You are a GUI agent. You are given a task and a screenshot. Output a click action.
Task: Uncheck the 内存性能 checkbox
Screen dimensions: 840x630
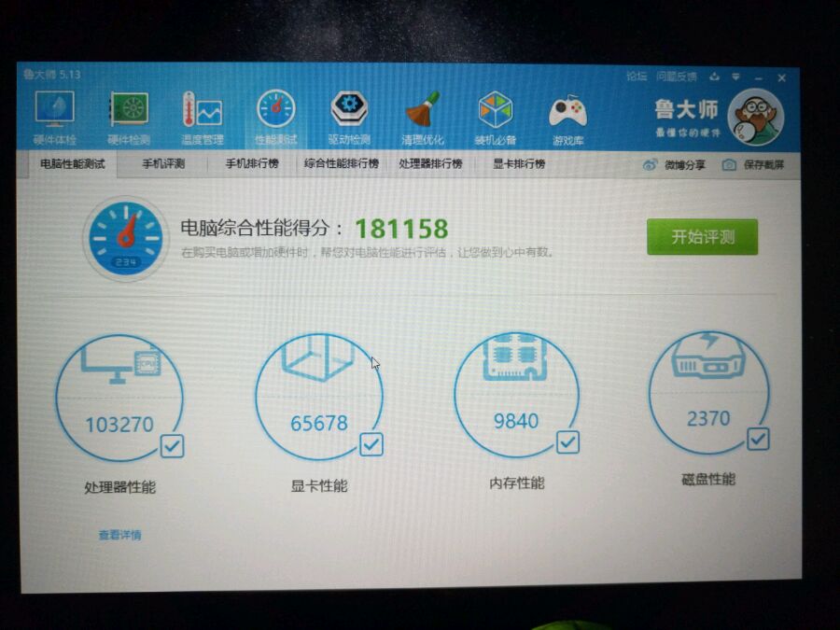567,442
